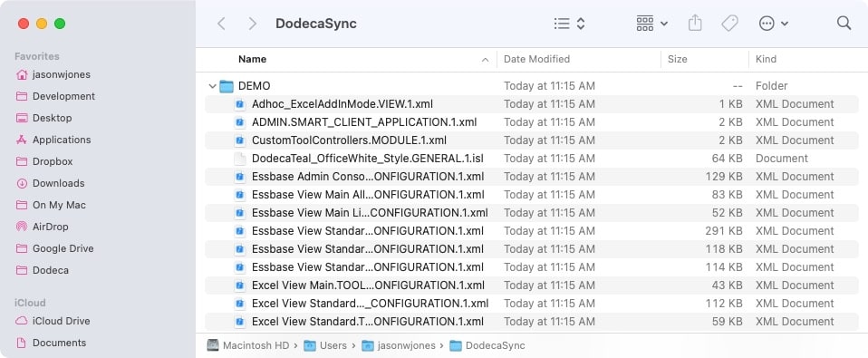Open On My Mac in sidebar
This screenshot has height=358, width=868.
click(59, 205)
